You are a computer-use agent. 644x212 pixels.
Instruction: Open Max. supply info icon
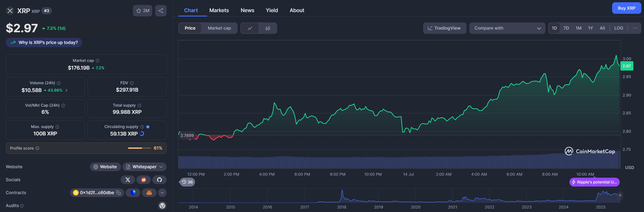57,127
